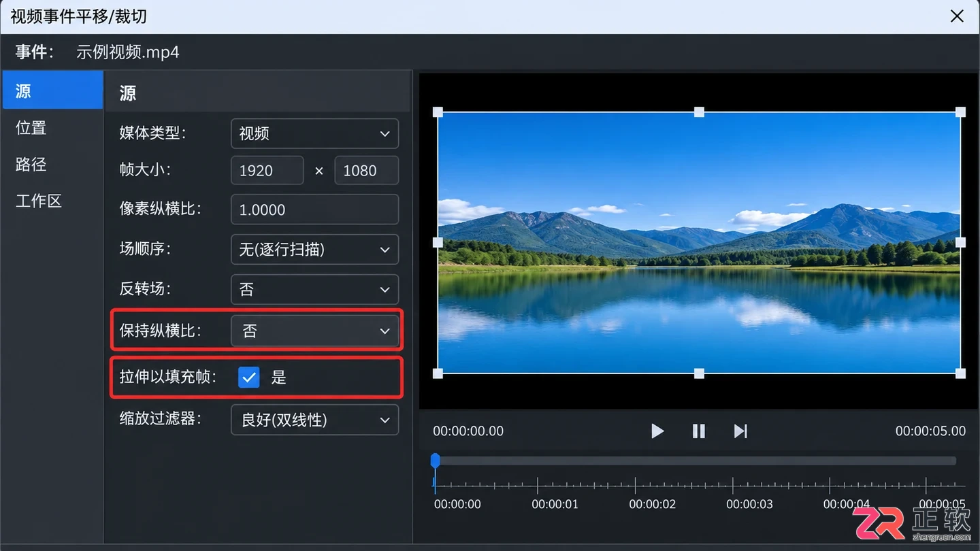980x551 pixels.
Task: Open the 保持纵横比 dropdown
Action: point(314,331)
